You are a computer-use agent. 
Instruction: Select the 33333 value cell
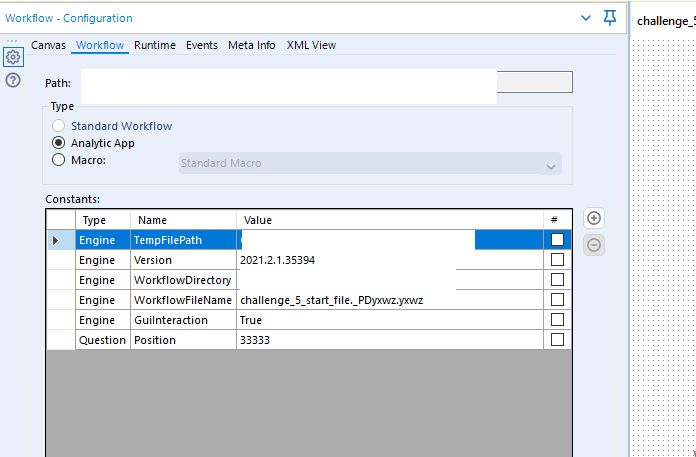pyautogui.click(x=390, y=340)
